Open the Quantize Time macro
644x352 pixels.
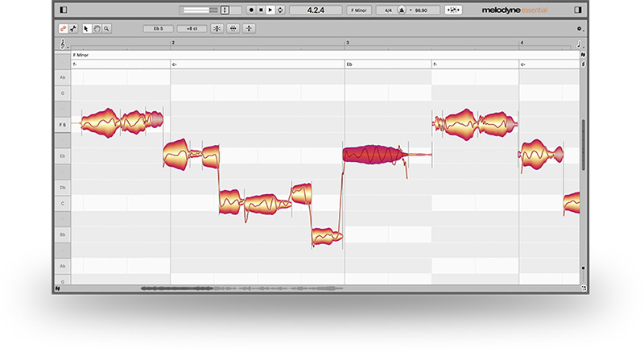pyautogui.click(x=233, y=28)
